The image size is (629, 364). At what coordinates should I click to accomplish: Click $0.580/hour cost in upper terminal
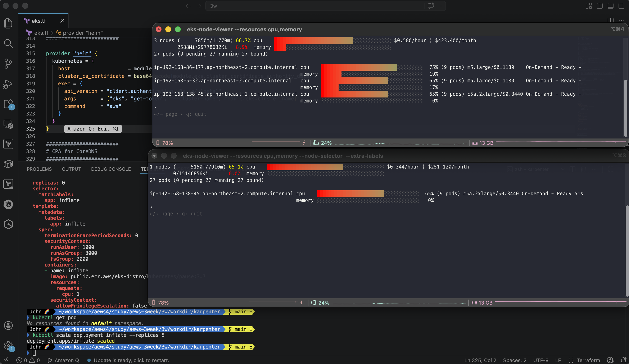tap(410, 40)
